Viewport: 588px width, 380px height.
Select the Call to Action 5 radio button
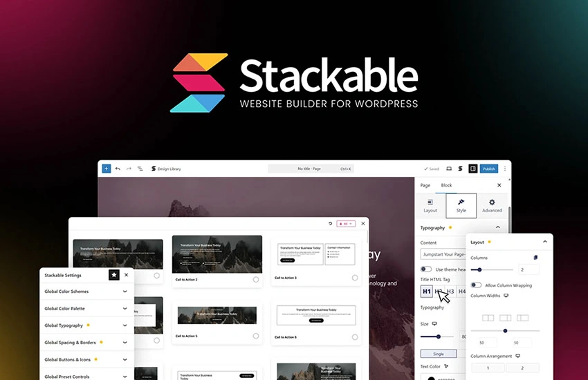pos(256,336)
